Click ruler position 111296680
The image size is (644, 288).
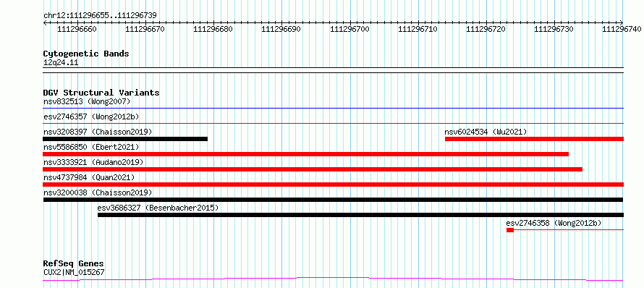213,29
